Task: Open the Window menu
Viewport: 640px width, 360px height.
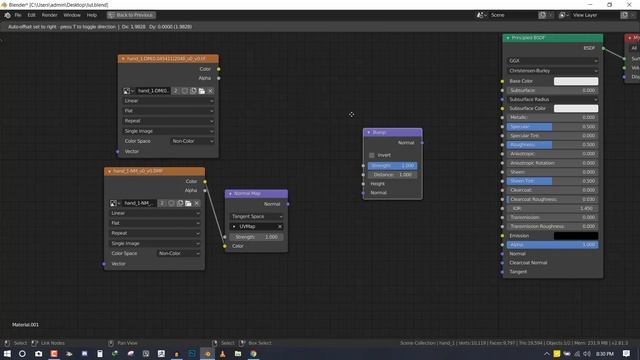Action: pyautogui.click(x=72, y=15)
